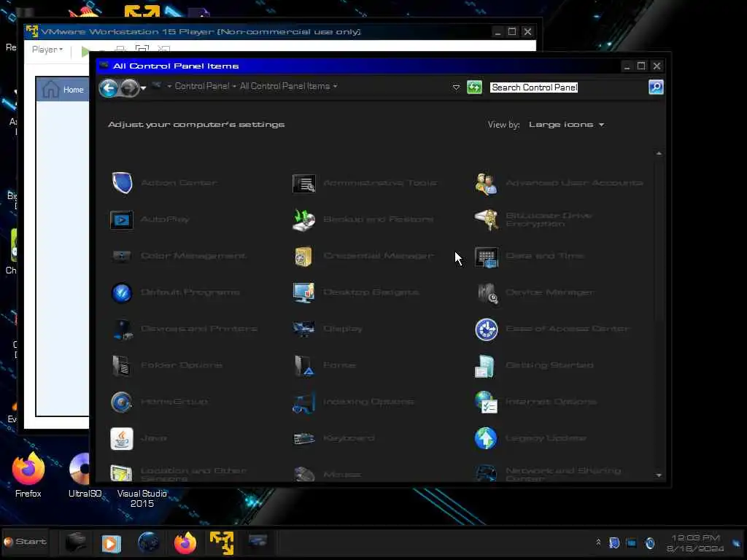Open the AutoPlay icon
The height and width of the screenshot is (560, 747).
coord(122,220)
